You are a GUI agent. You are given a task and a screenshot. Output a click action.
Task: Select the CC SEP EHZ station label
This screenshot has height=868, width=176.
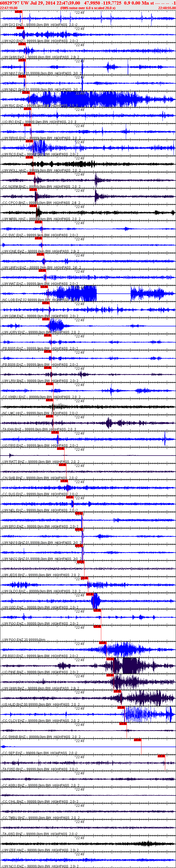(40, 753)
